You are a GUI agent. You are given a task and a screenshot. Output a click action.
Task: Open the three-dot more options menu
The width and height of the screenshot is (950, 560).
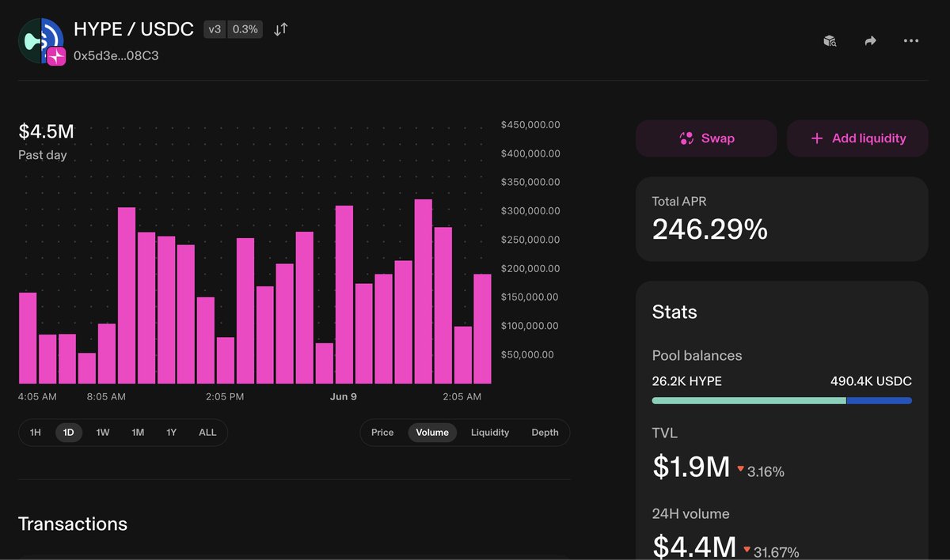911,41
